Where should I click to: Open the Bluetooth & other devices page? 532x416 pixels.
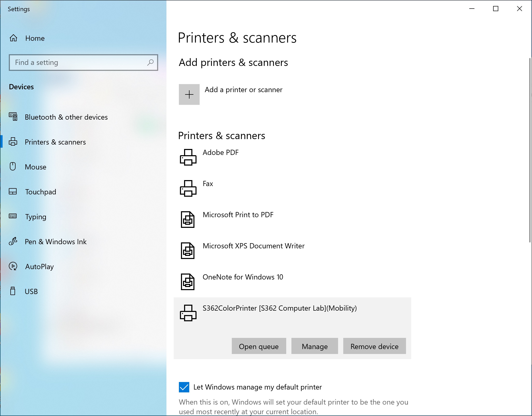66,117
